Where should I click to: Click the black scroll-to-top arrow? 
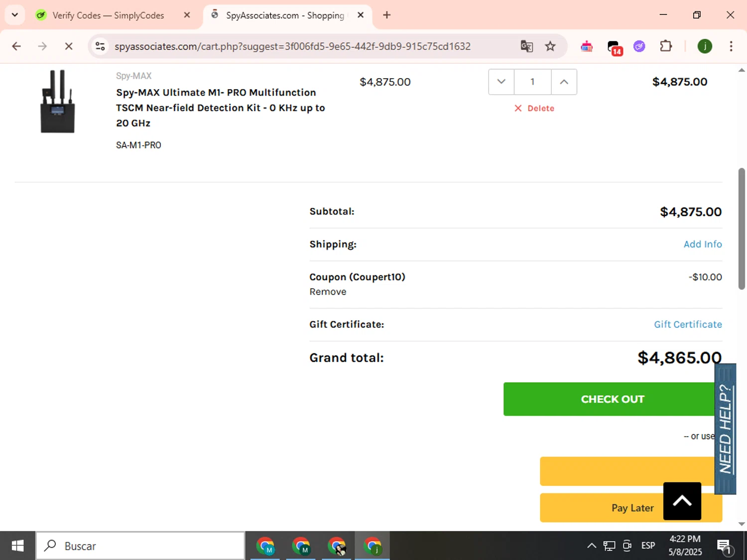pyautogui.click(x=682, y=501)
